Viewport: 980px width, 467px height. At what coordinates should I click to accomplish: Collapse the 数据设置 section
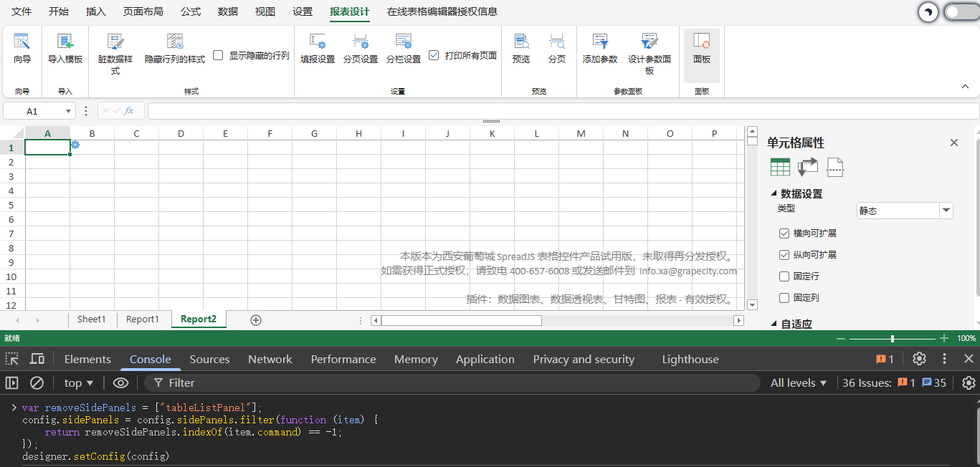pyautogui.click(x=774, y=194)
